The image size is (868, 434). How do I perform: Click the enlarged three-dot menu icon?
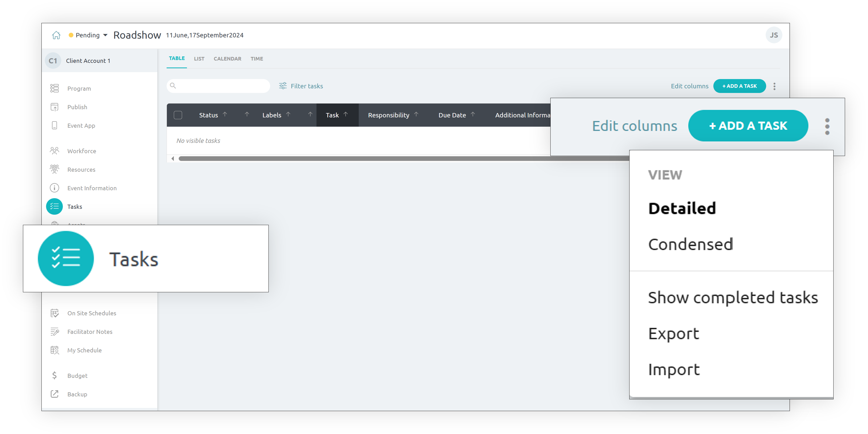coord(827,126)
